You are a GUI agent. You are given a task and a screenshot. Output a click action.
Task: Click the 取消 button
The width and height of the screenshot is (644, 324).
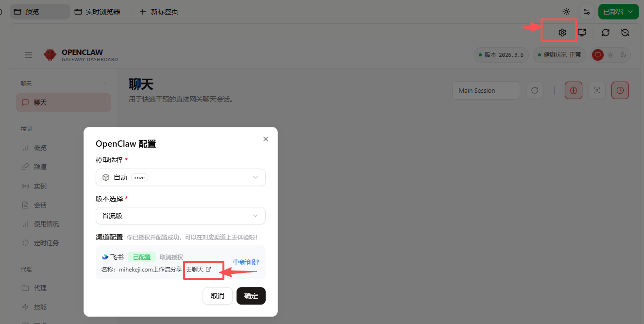point(218,296)
